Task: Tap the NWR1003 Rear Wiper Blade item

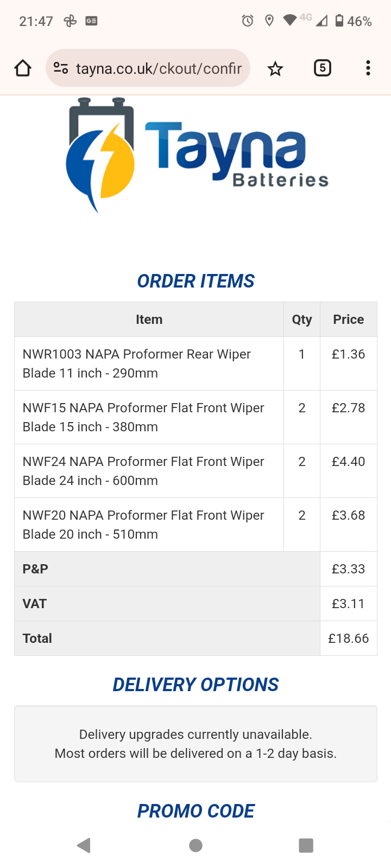Action: click(x=137, y=363)
